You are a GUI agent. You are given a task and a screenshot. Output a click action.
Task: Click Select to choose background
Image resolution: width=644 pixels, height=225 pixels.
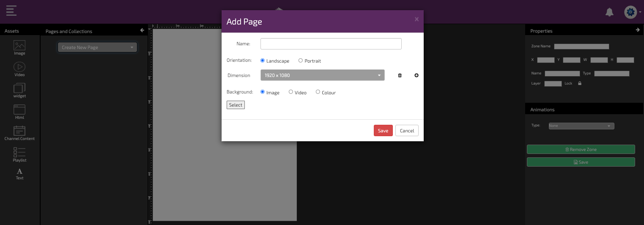(x=236, y=105)
